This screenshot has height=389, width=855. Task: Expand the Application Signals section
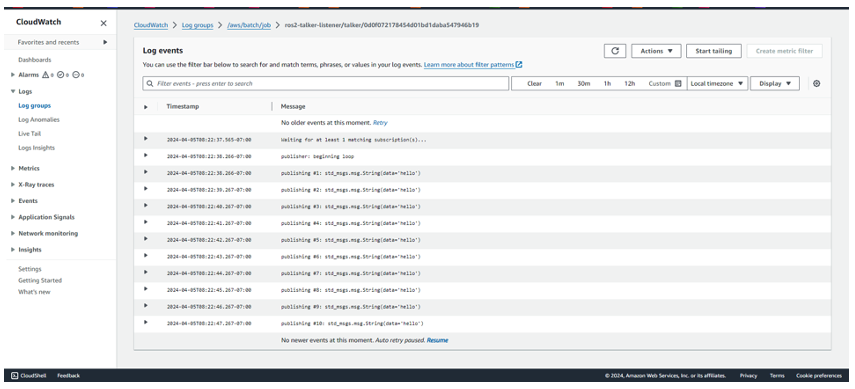click(13, 217)
